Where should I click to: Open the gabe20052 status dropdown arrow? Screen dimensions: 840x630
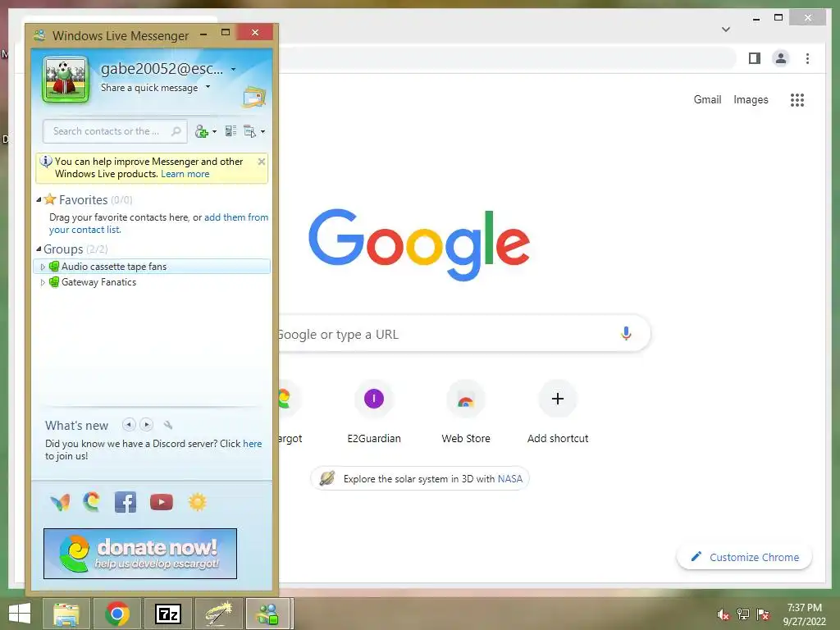[x=234, y=69]
